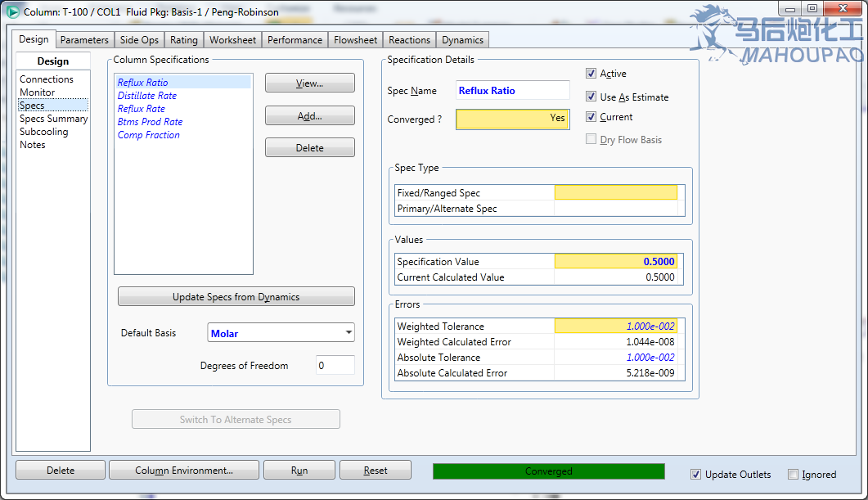Image resolution: width=868 pixels, height=500 pixels.
Task: Toggle the Active checkbox
Action: (591, 74)
